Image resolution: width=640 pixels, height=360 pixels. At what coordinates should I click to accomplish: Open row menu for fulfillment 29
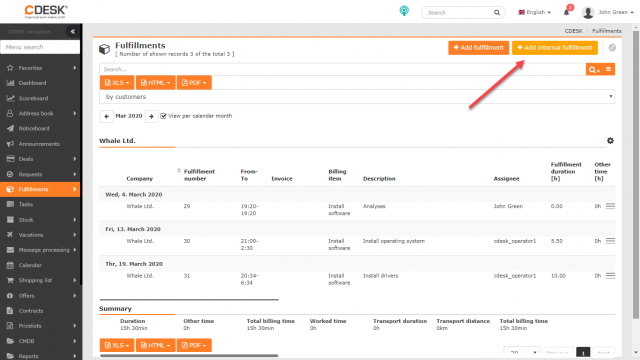tap(610, 206)
